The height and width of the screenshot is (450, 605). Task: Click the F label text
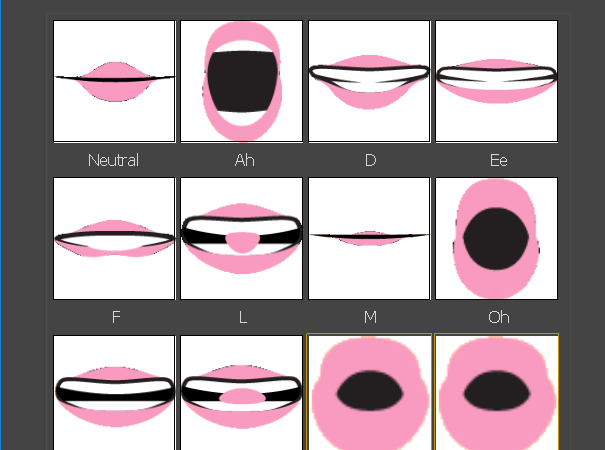pyautogui.click(x=116, y=317)
